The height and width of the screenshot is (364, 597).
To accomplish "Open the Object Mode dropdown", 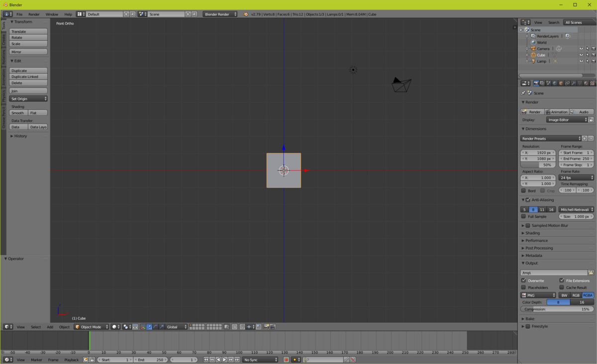I will 91,327.
